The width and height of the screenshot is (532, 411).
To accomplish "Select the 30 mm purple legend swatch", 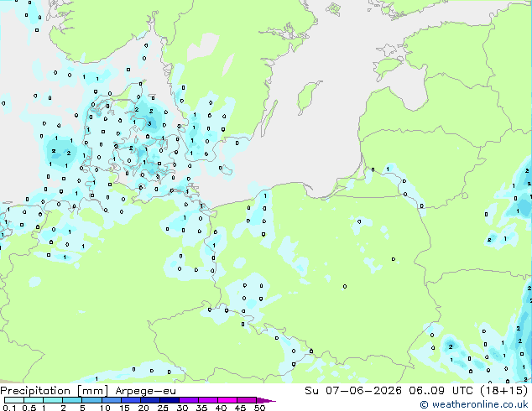I will (x=189, y=400).
